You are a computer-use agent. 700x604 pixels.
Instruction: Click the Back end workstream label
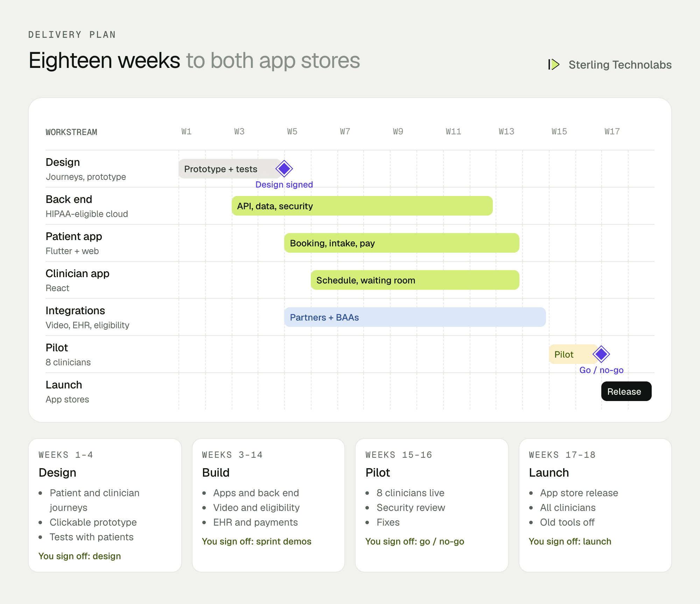69,199
